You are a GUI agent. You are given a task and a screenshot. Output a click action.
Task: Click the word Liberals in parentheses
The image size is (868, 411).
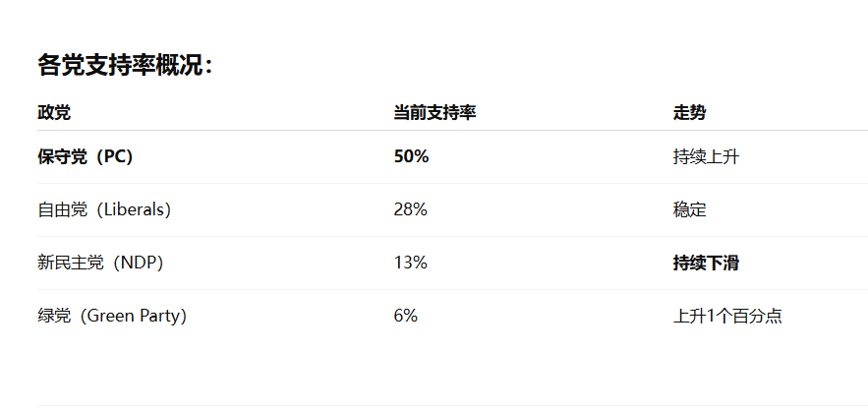click(x=129, y=209)
